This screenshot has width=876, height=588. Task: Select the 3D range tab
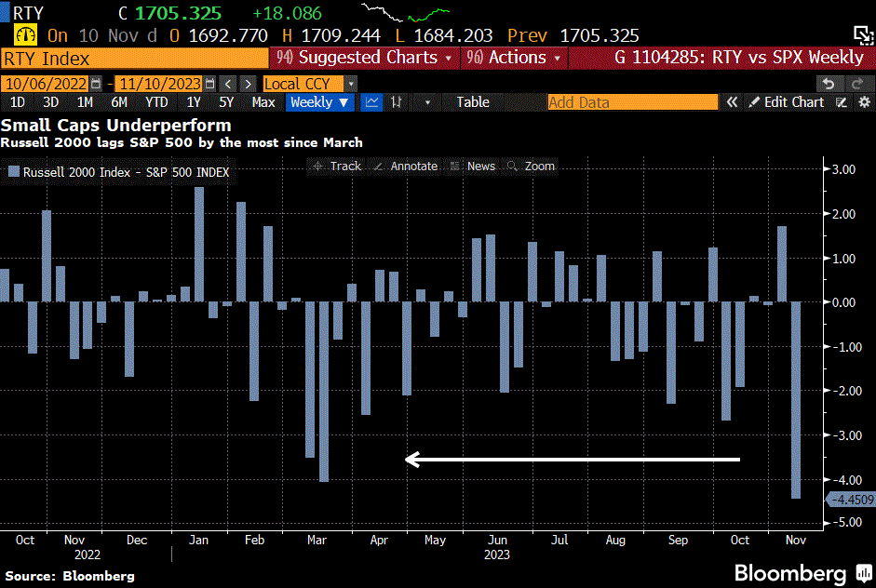click(x=51, y=102)
